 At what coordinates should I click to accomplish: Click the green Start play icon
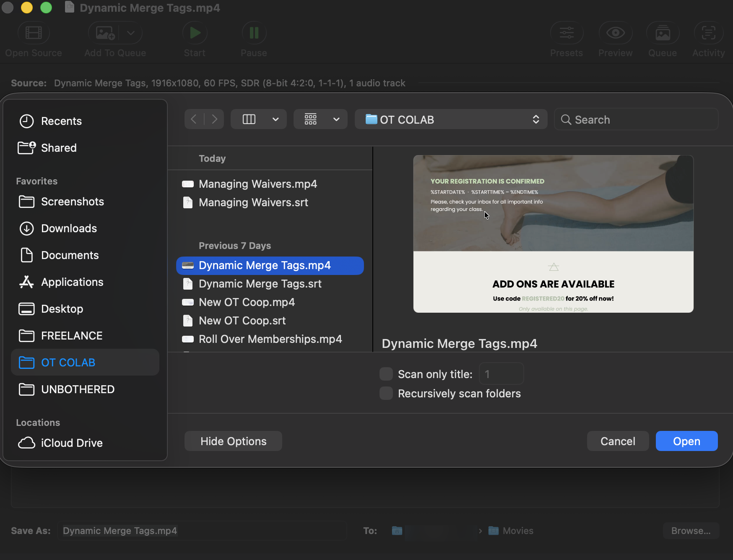click(195, 33)
